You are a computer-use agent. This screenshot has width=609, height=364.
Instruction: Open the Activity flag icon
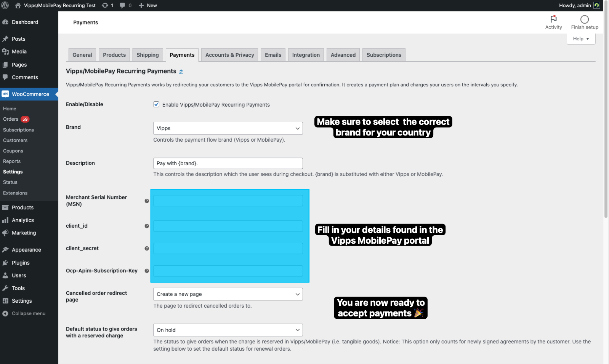[x=553, y=19]
